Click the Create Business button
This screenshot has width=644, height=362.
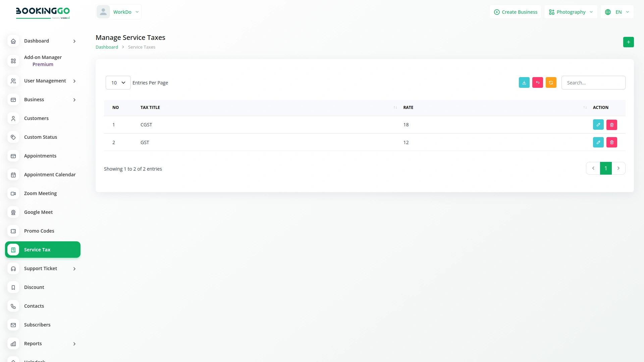click(516, 12)
